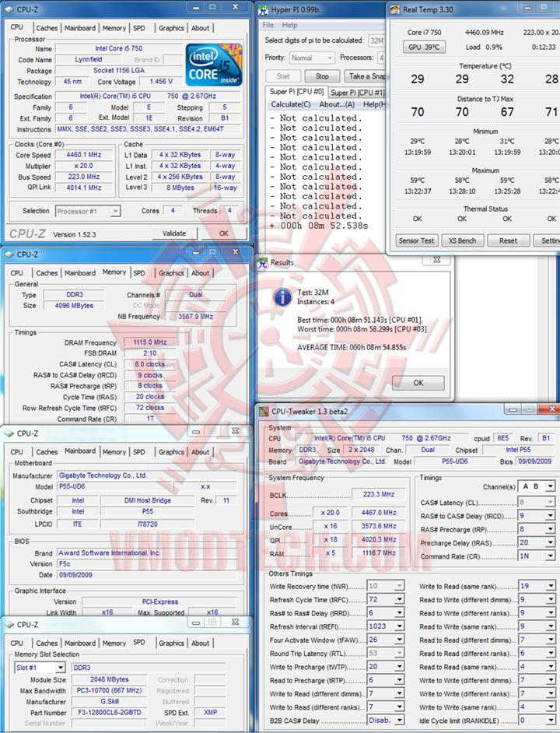Click the AVERAGE TIME result text

tap(352, 347)
